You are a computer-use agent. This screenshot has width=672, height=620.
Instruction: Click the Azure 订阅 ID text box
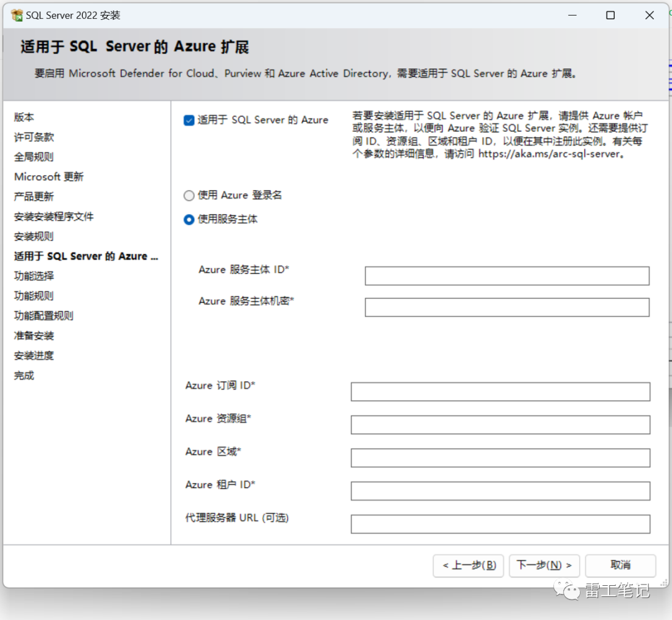pos(500,392)
